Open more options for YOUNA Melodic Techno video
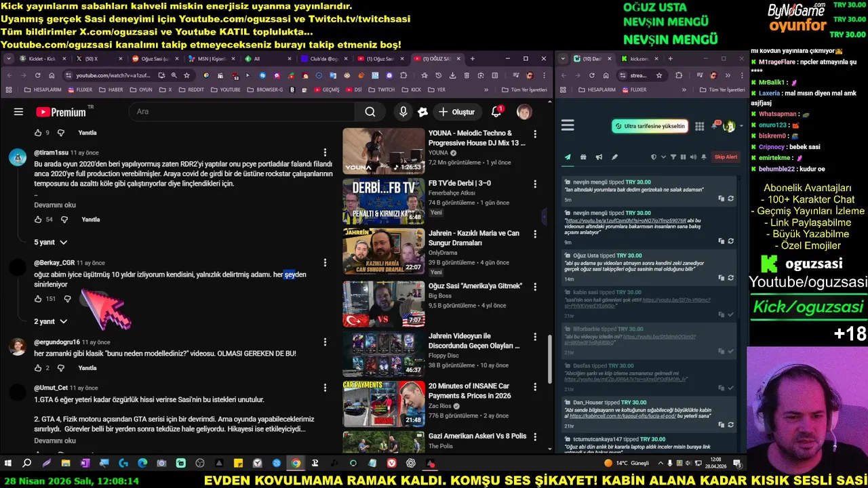 tap(535, 134)
